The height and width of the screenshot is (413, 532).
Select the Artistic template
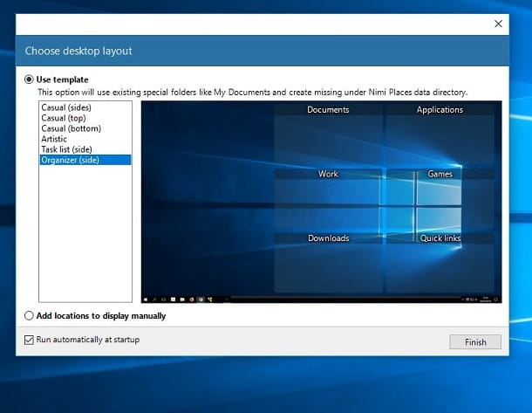coord(54,139)
